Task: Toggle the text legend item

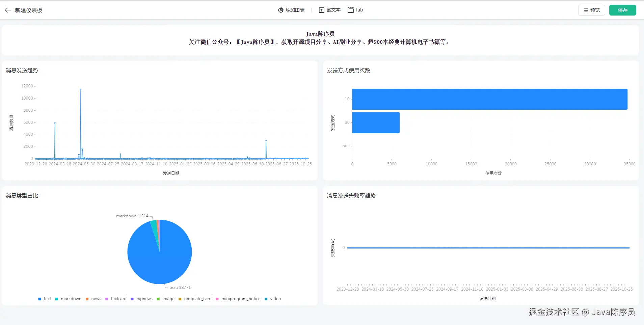Action: 45,299
